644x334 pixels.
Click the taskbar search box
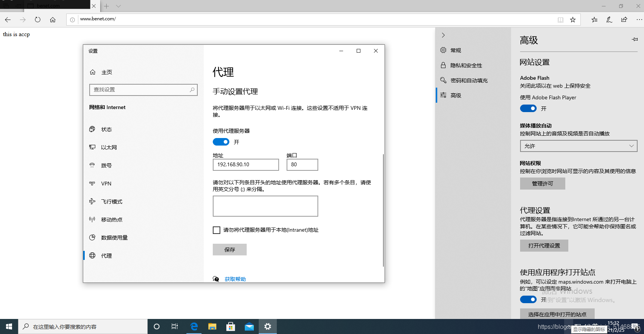pyautogui.click(x=83, y=326)
